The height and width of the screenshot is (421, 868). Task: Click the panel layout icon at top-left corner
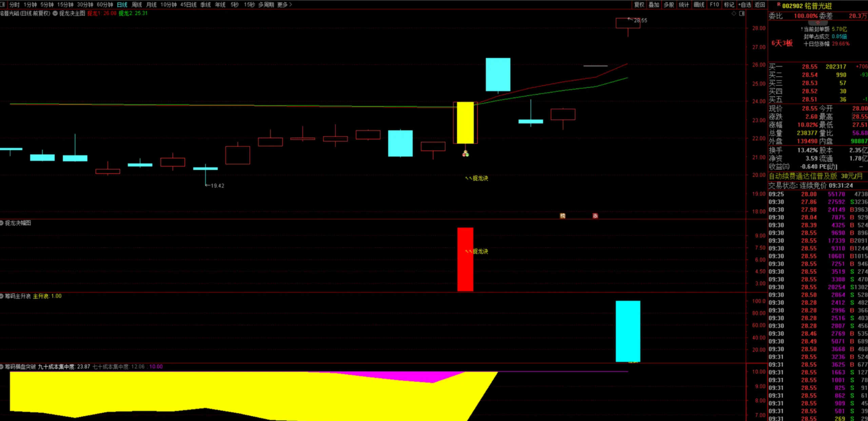pos(3,4)
